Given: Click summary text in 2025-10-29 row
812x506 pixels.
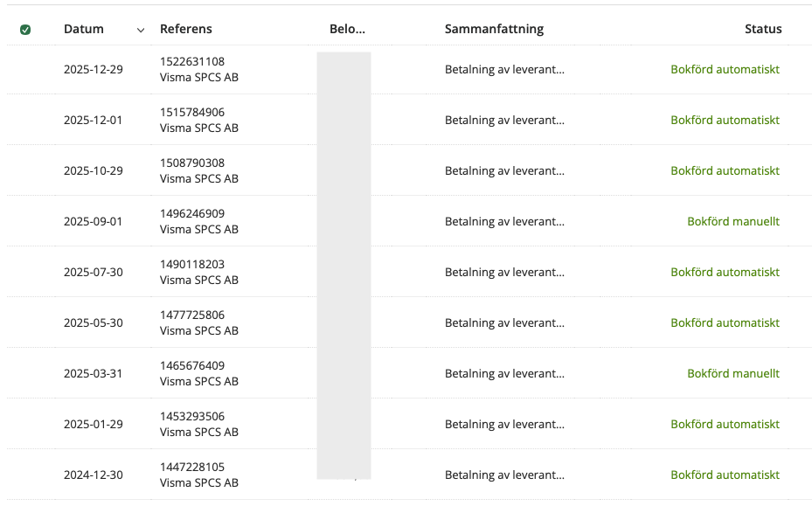Looking at the screenshot, I should pyautogui.click(x=504, y=171).
